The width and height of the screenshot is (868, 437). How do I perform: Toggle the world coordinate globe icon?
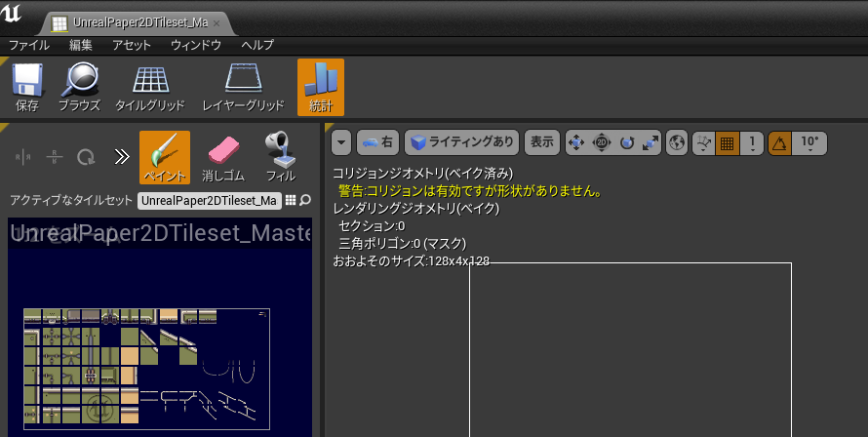677,142
